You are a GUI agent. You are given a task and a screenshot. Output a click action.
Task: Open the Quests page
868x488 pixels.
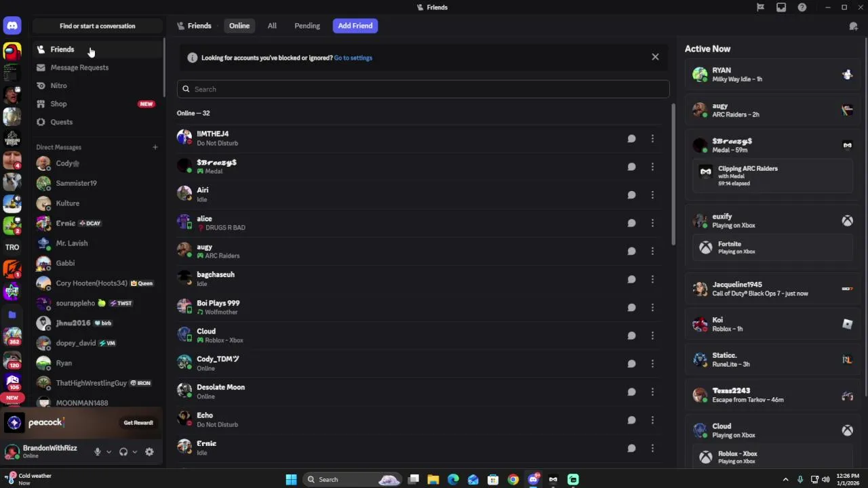coord(98,122)
